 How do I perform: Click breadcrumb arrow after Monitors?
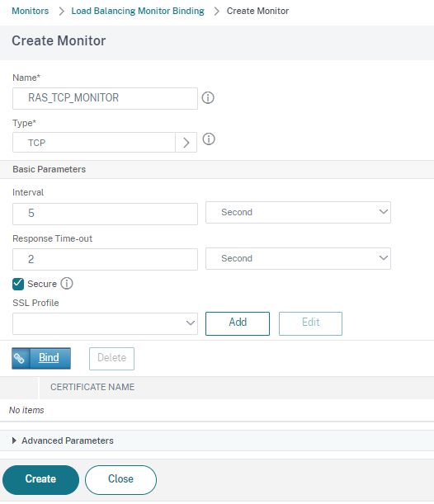pos(61,12)
